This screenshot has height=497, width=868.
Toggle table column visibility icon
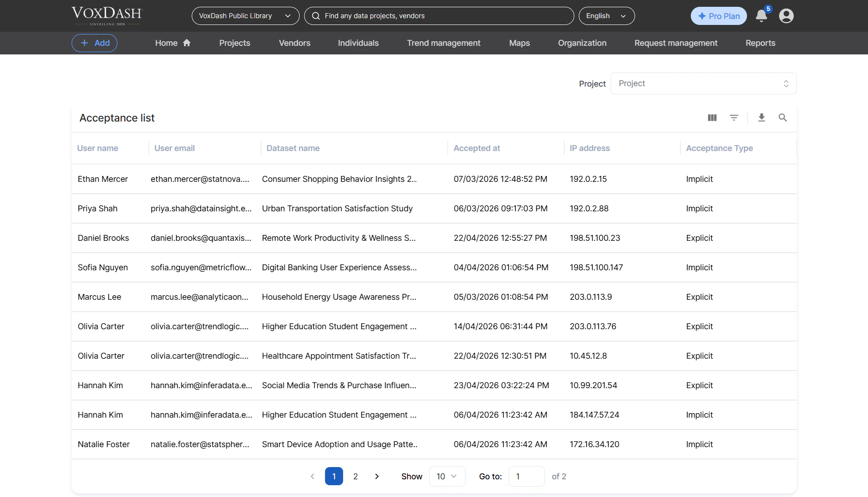click(x=712, y=118)
